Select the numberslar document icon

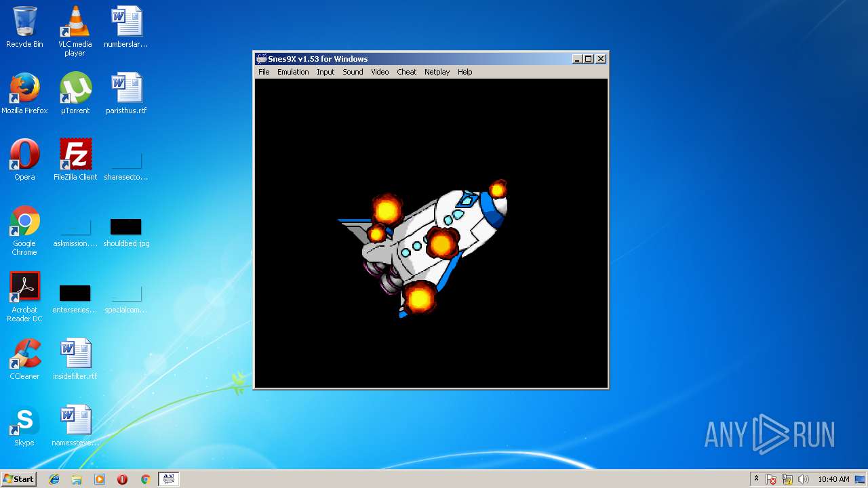point(126,28)
